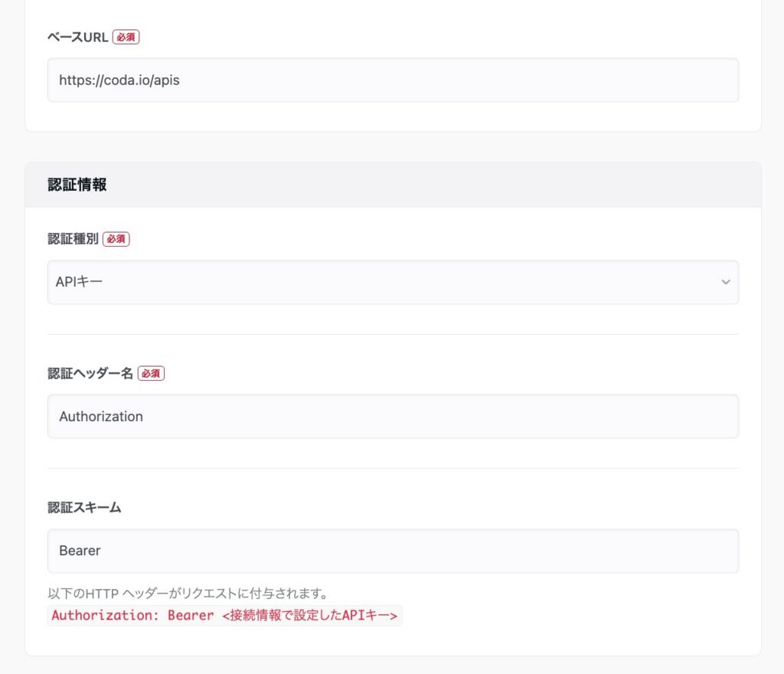Image resolution: width=784 pixels, height=674 pixels.
Task: Click the 必須 badge beside 認証種別
Action: [x=116, y=239]
